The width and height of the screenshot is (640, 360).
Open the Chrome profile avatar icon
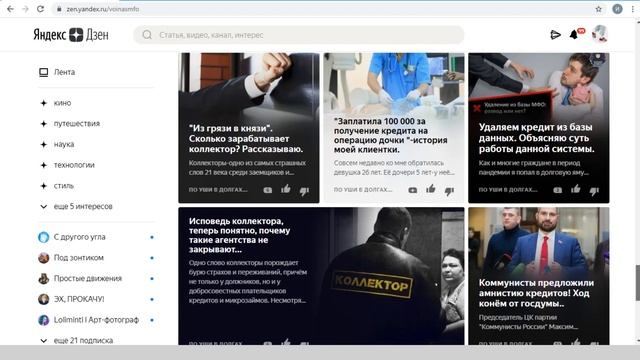pyautogui.click(x=617, y=9)
